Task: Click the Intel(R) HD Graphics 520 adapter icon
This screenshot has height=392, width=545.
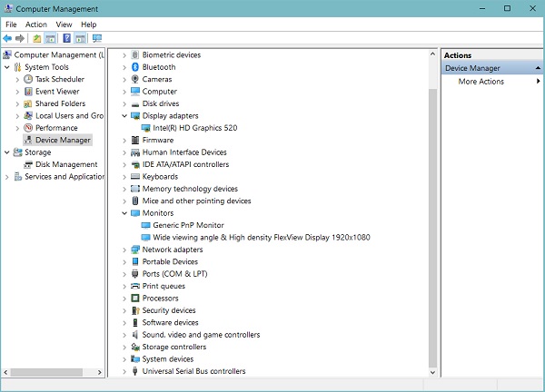Action: [146, 128]
